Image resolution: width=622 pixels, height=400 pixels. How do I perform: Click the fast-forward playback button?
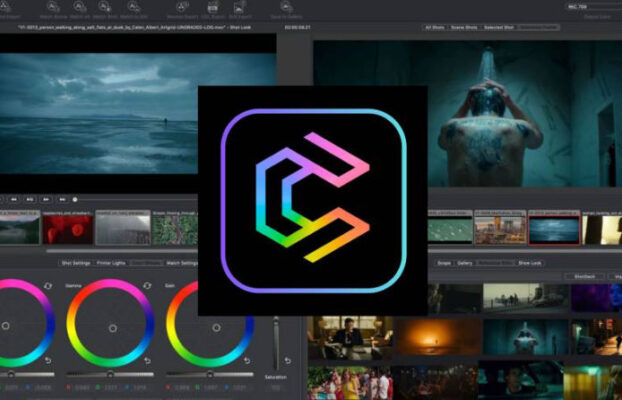coord(46,199)
